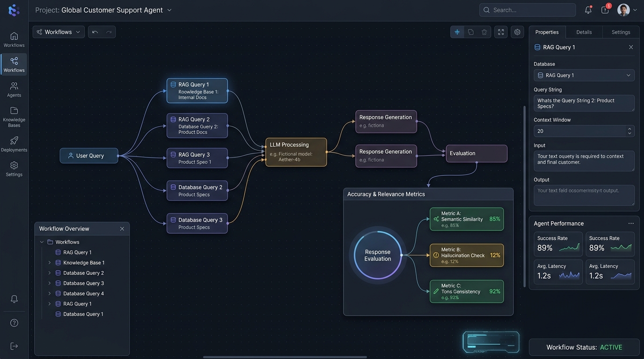Delete selected node with trash icon
The height and width of the screenshot is (359, 644).
pos(484,32)
